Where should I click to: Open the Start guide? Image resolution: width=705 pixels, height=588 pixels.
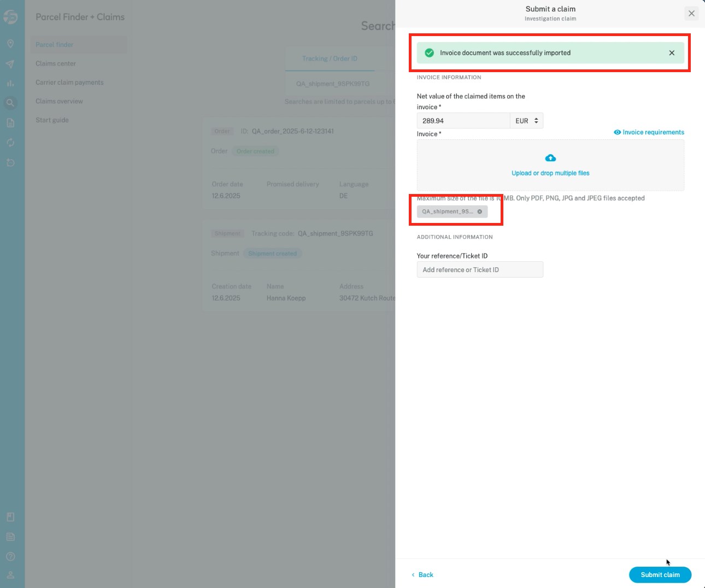coord(52,120)
